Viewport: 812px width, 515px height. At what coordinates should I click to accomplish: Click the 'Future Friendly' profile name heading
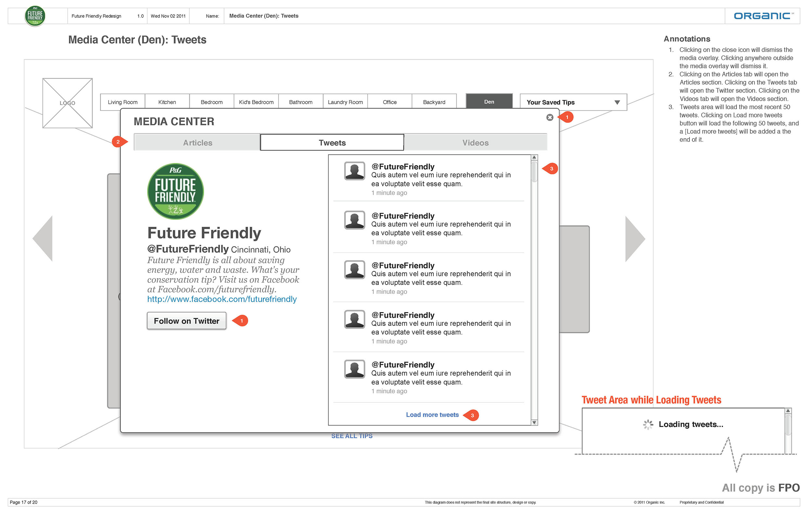click(x=204, y=233)
